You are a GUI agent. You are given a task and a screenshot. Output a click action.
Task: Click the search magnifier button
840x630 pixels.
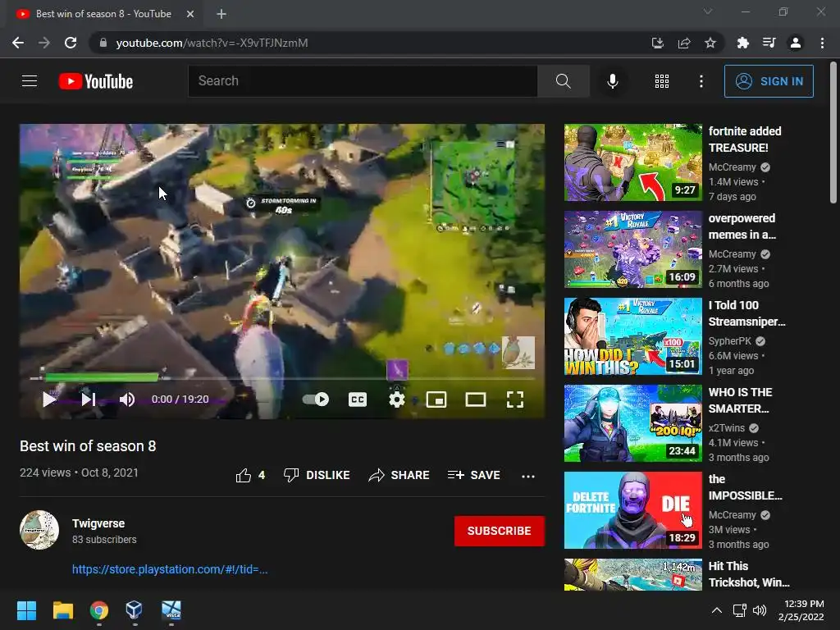click(x=563, y=81)
